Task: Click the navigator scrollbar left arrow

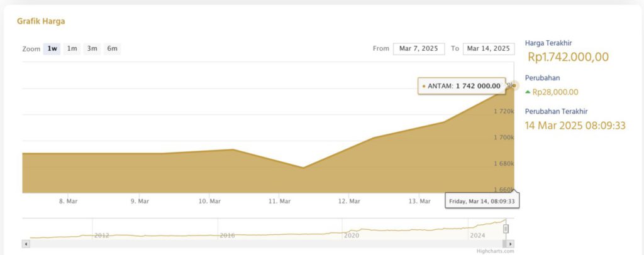Action: [x=26, y=244]
